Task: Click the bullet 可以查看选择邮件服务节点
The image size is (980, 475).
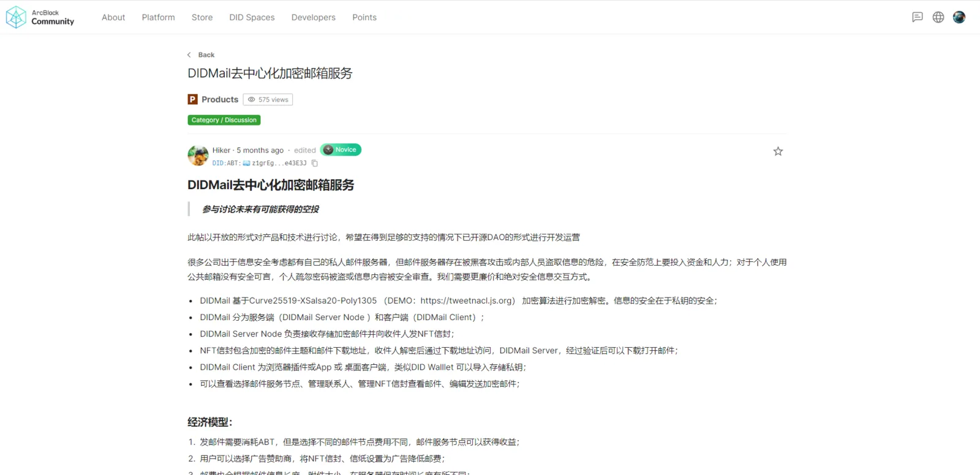Action: coord(360,384)
